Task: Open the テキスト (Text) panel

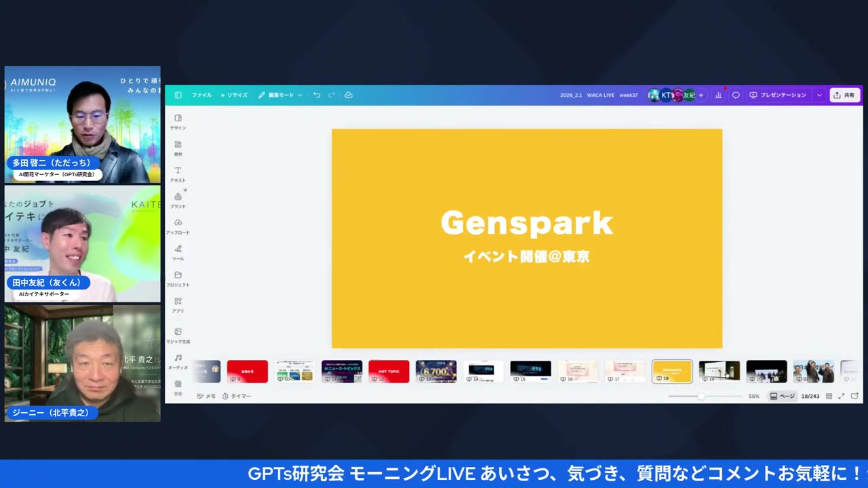Action: coord(178,174)
